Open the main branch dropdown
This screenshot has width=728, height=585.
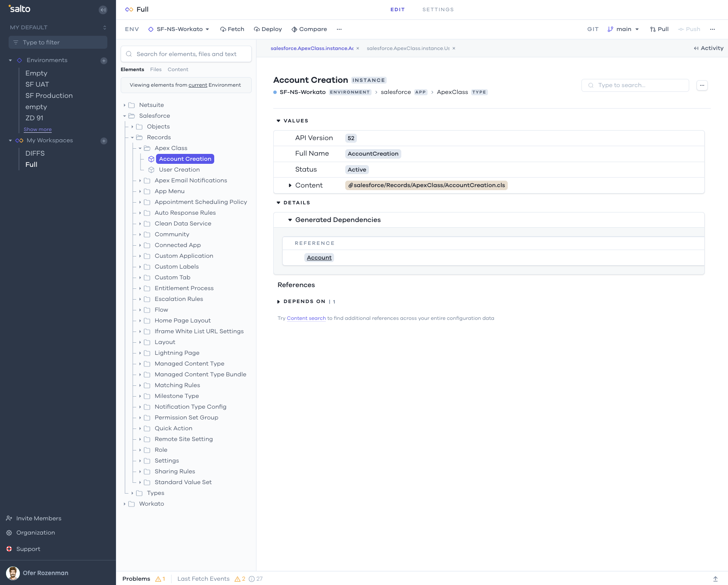[623, 29]
